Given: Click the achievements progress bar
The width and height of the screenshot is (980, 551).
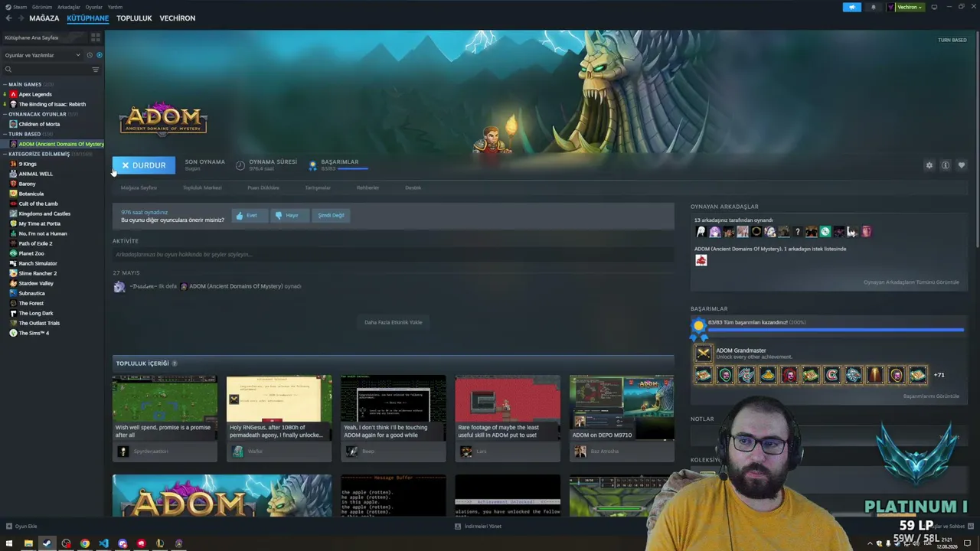Looking at the screenshot, I should point(835,331).
